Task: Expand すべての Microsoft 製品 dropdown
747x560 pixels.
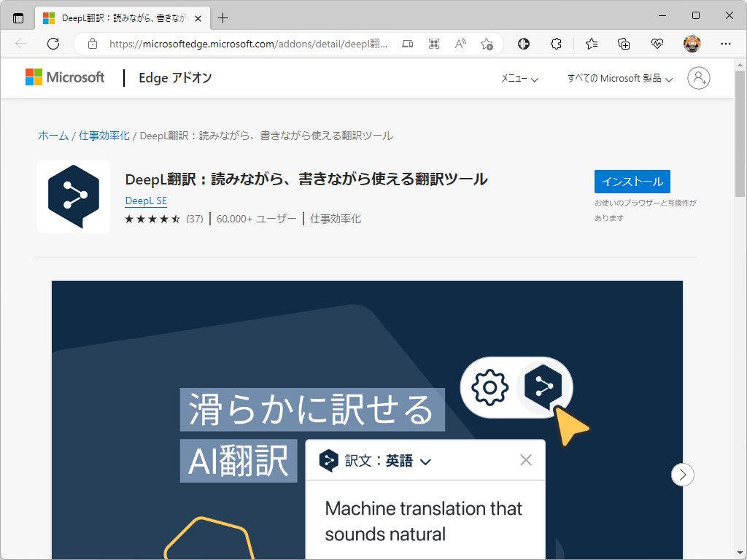Action: [x=619, y=78]
